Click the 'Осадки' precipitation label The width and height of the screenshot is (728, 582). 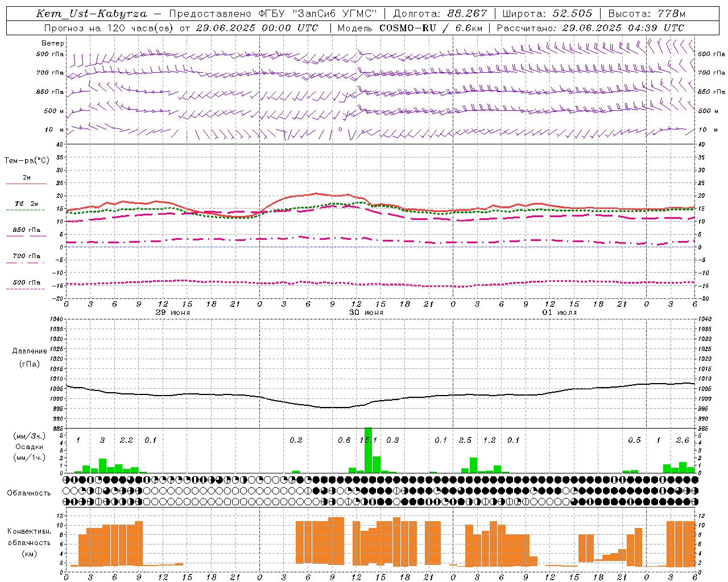pyautogui.click(x=30, y=447)
